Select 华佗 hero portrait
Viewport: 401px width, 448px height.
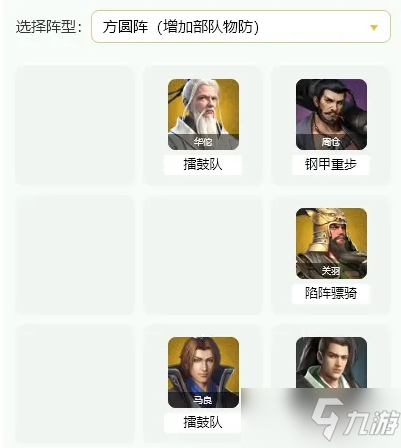coord(203,114)
